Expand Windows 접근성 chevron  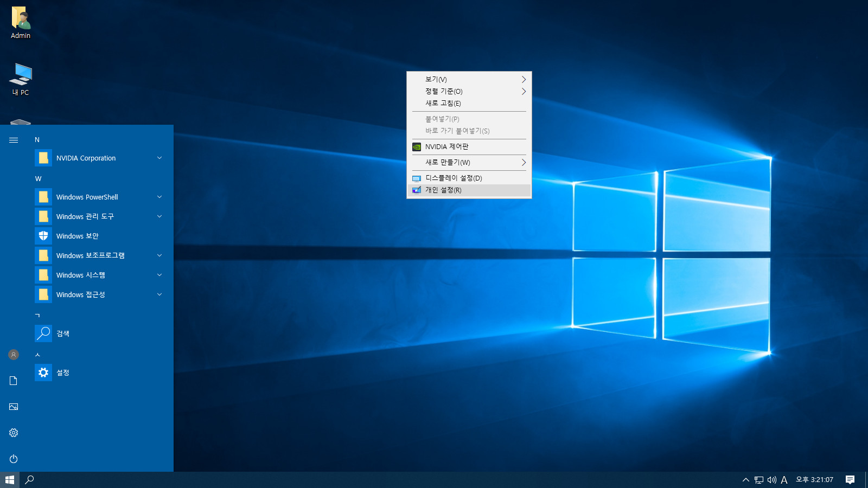coord(159,294)
